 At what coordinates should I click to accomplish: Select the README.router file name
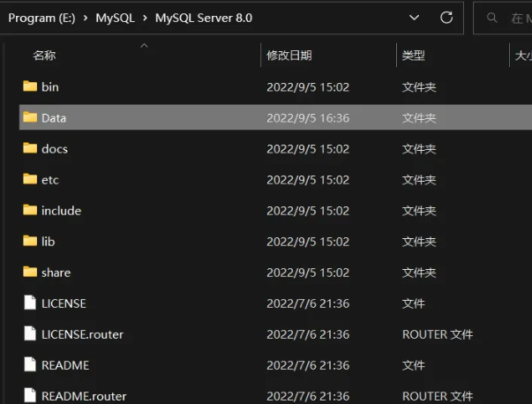(x=84, y=396)
